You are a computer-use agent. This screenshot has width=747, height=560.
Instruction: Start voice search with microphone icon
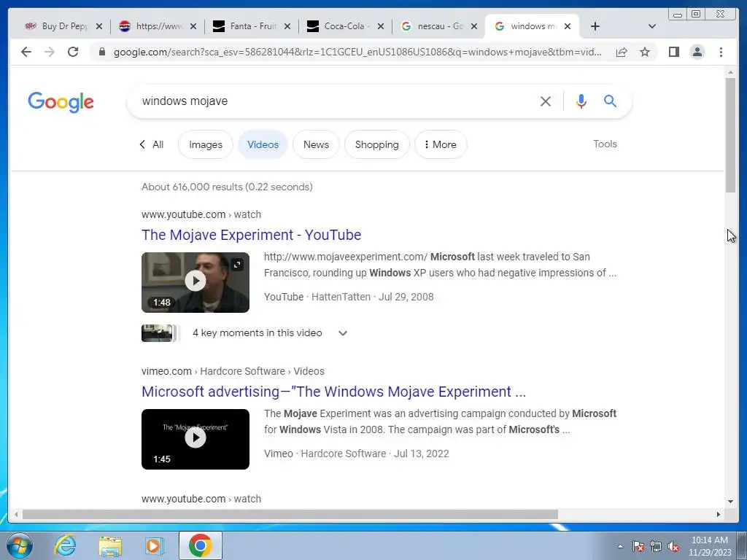point(581,101)
